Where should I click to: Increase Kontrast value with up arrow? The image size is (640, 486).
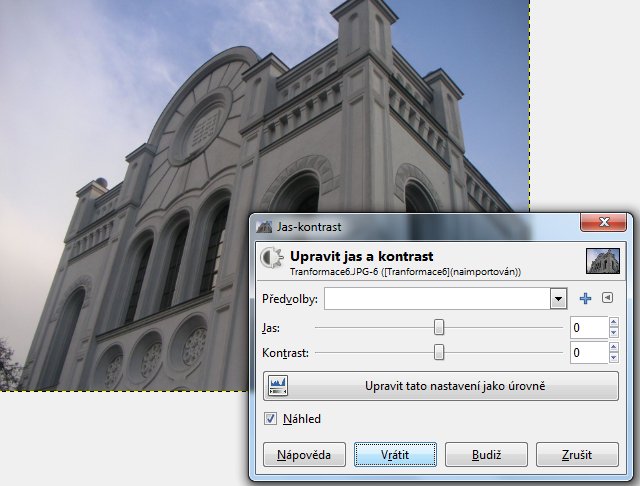click(x=613, y=347)
